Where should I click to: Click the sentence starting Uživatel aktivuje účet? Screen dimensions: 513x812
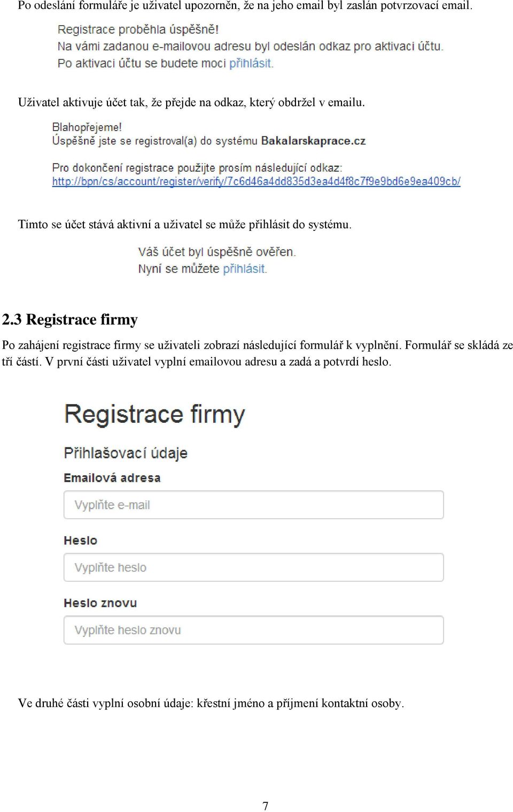tap(191, 102)
